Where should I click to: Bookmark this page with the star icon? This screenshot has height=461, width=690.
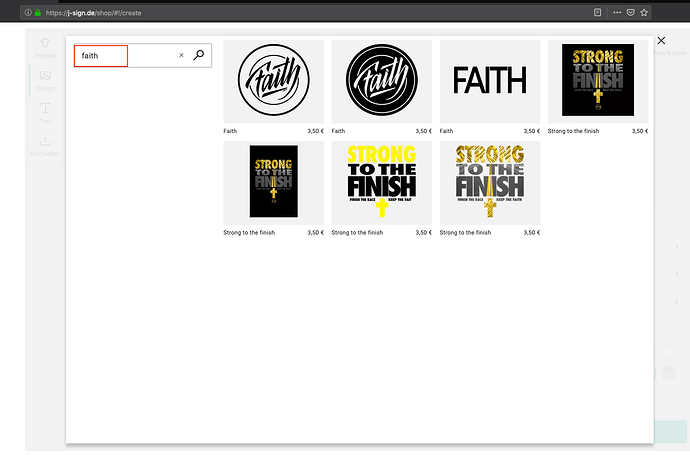[x=645, y=12]
